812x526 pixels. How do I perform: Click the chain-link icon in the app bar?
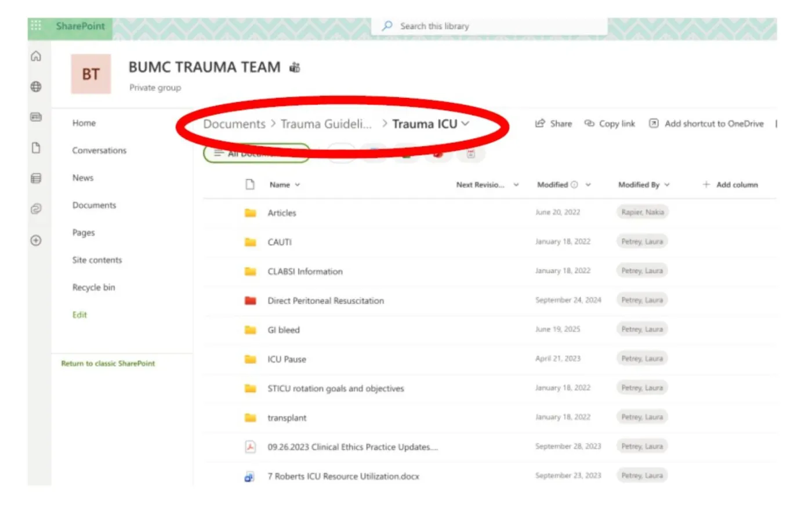36,209
